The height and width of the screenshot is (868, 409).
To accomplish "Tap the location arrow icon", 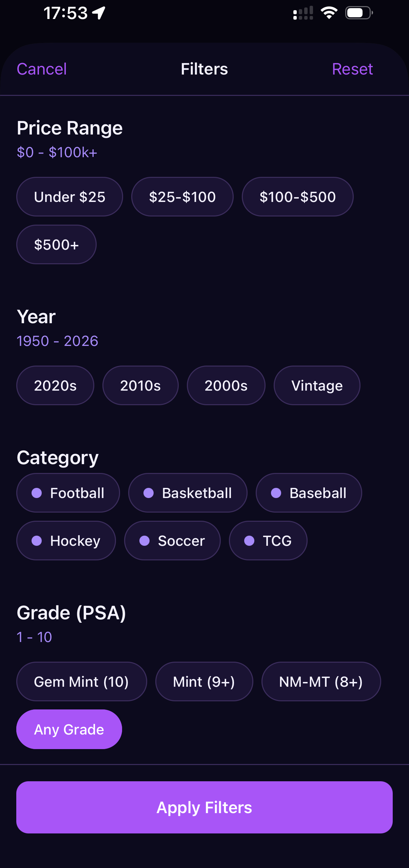I will (x=99, y=13).
